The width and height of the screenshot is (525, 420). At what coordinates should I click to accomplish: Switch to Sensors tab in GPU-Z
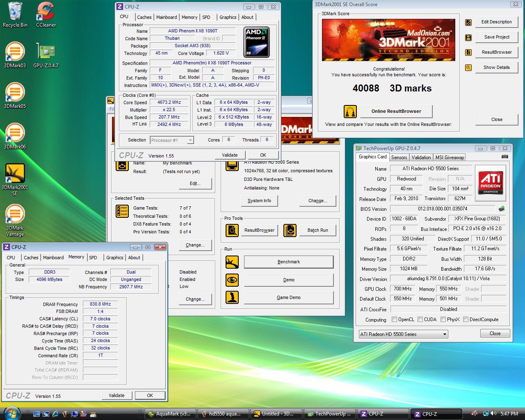(399, 157)
